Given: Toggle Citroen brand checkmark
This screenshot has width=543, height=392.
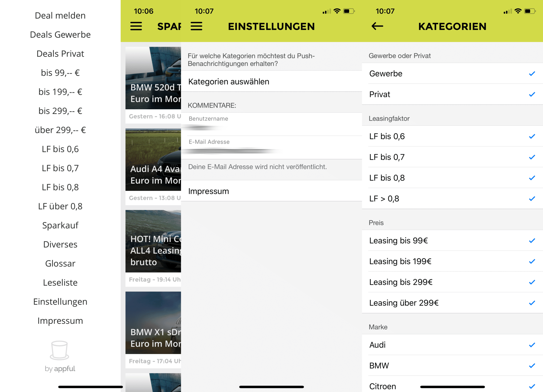Looking at the screenshot, I should tap(532, 386).
